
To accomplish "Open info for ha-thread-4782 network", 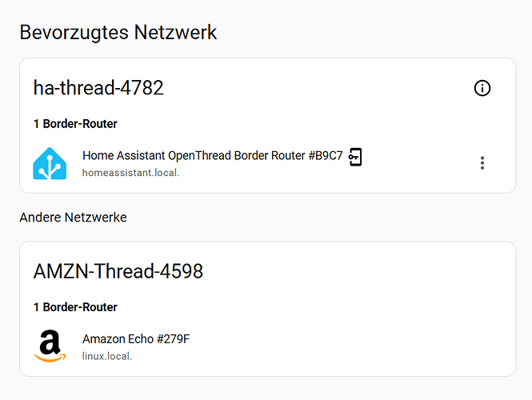I will click(482, 88).
